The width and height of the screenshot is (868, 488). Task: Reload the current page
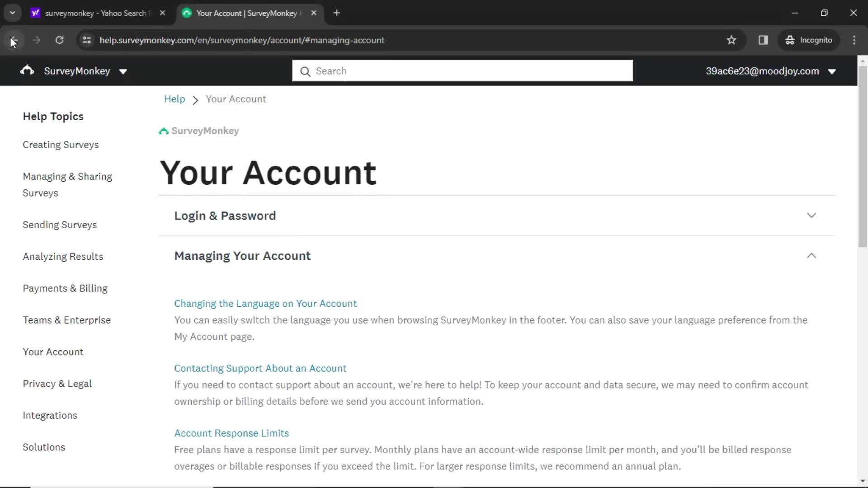[x=59, y=40]
